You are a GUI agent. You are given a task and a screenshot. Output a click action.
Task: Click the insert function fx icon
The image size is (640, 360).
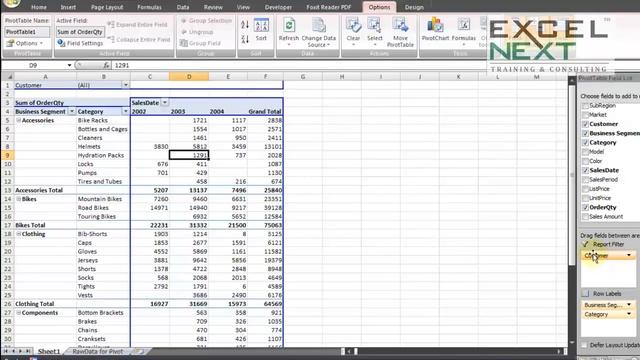point(106,65)
